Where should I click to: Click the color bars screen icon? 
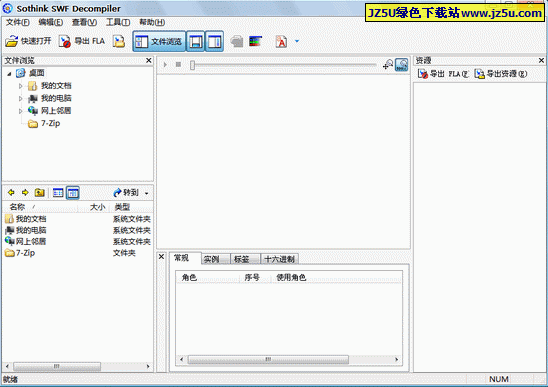click(x=255, y=41)
